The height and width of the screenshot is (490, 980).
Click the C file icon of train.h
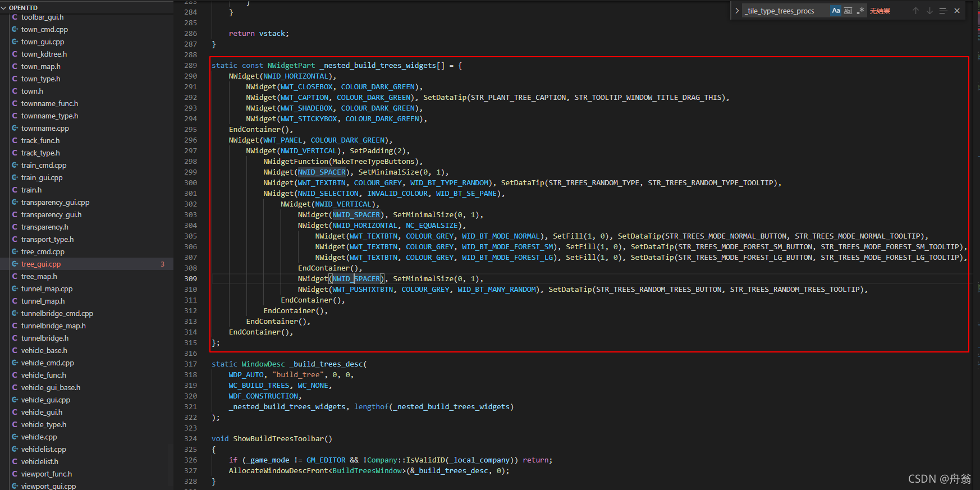click(15, 190)
